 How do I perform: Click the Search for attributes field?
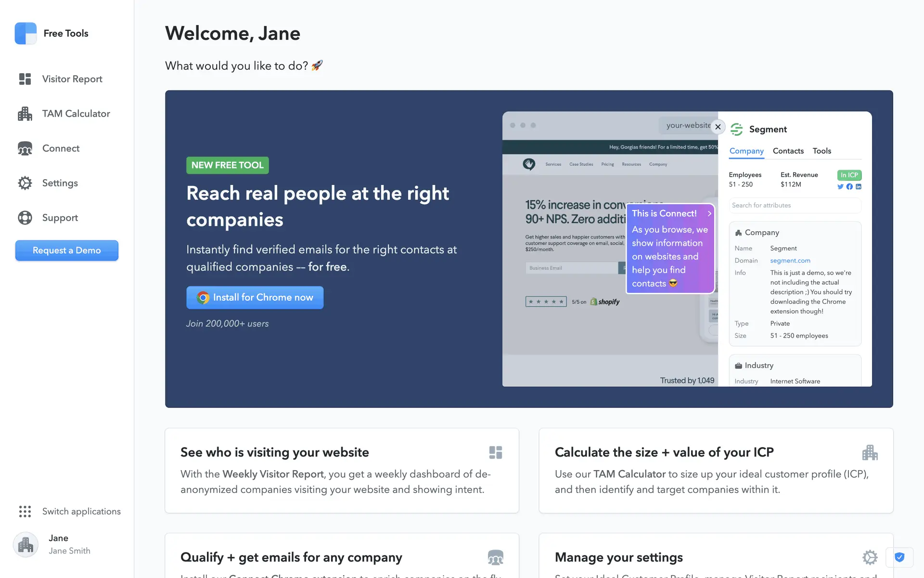pyautogui.click(x=795, y=205)
